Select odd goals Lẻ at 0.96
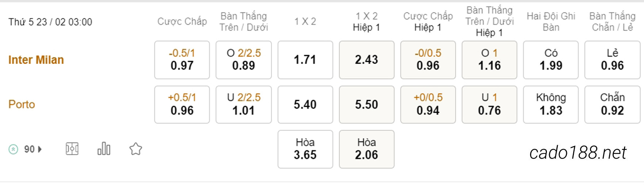644x185 pixels. coord(612,60)
